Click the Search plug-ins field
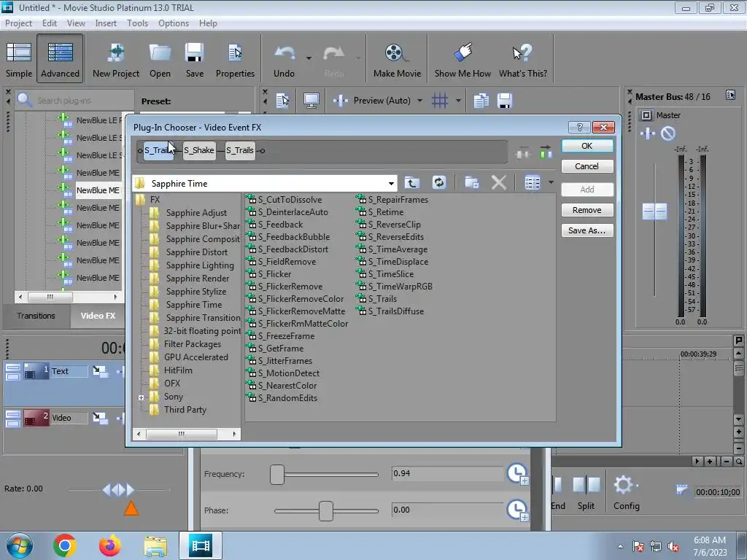 pyautogui.click(x=75, y=101)
